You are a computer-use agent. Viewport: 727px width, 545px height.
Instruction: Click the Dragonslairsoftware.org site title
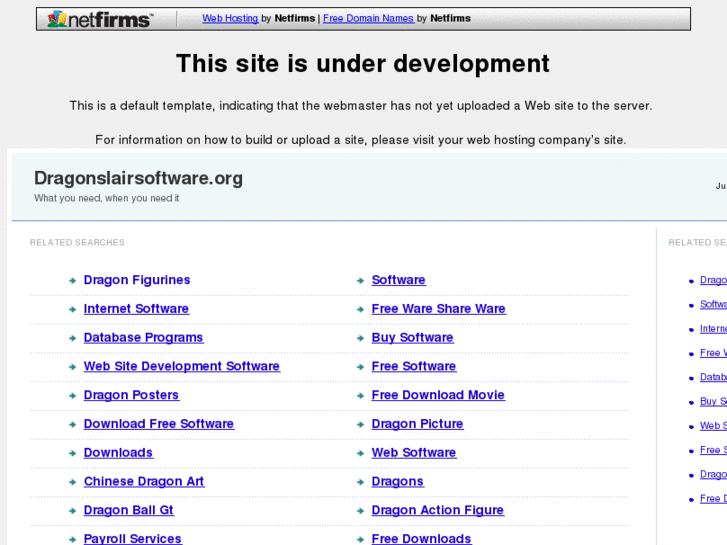(x=138, y=178)
